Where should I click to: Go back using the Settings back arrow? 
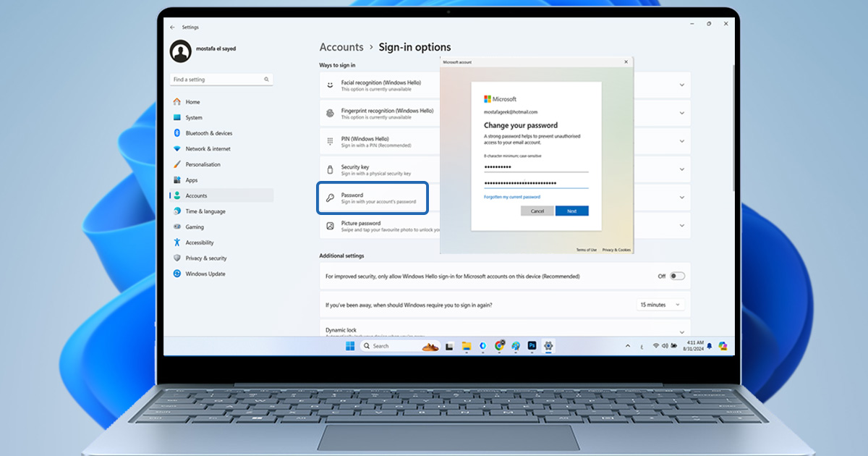tap(172, 27)
